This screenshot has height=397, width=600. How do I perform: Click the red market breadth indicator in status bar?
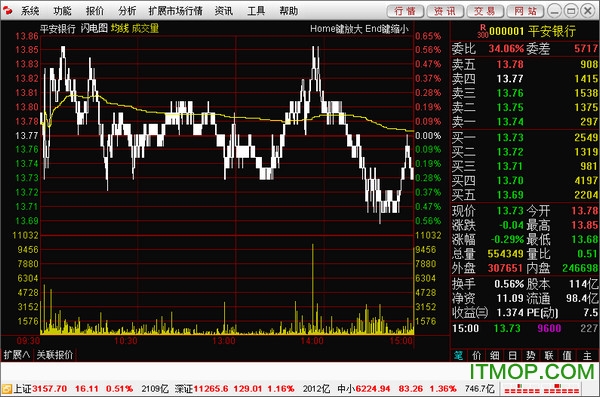541,389
